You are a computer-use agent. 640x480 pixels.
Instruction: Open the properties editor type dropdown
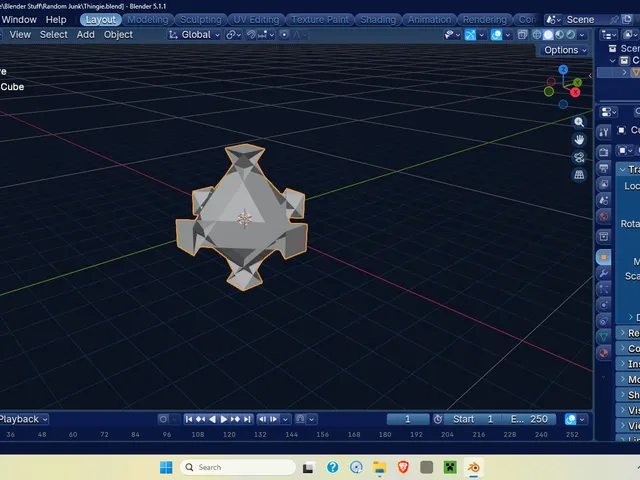tap(609, 112)
